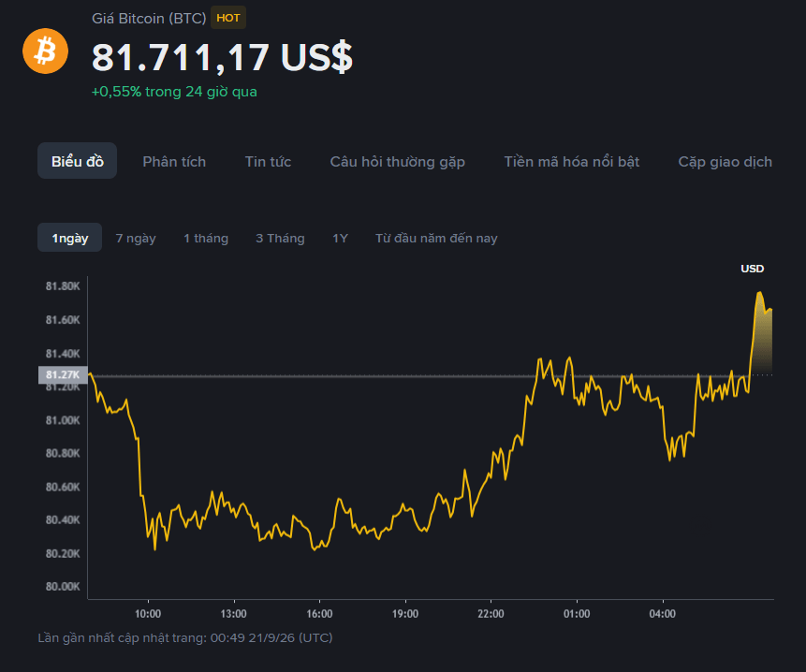Switch to the Phân tích tab
Viewport: 806px width, 672px height.
click(x=174, y=161)
